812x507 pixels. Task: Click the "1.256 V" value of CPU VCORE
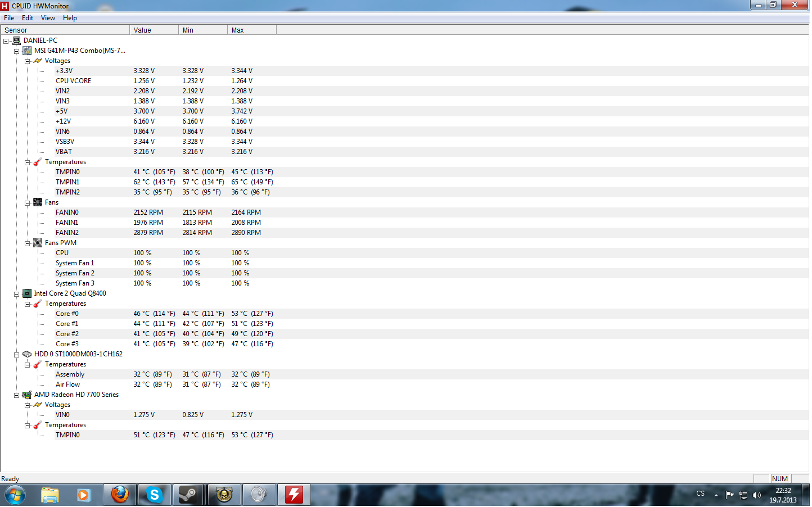point(144,81)
